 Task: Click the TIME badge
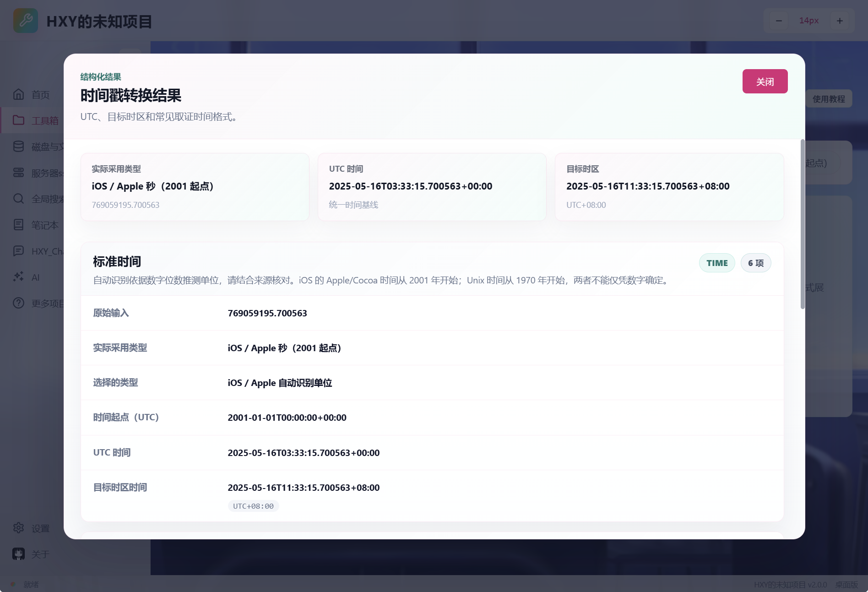717,263
